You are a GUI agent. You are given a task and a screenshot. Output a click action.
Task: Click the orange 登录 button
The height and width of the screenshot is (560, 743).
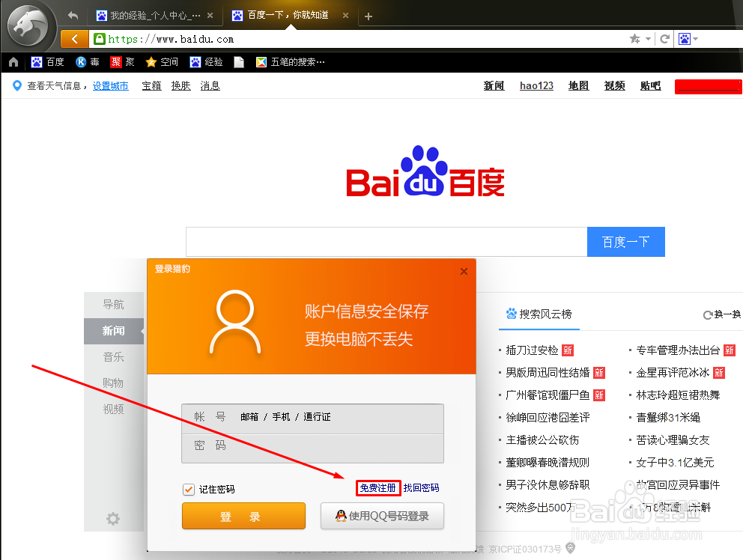point(243,516)
